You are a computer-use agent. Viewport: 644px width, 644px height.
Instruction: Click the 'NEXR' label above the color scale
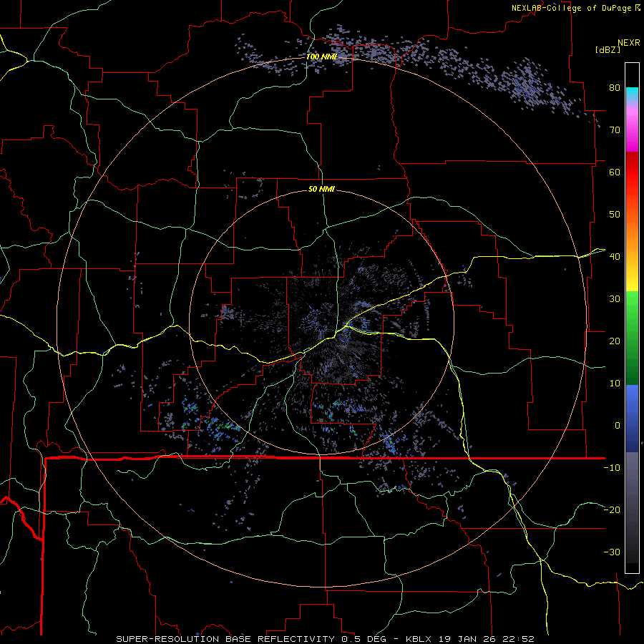coord(628,43)
